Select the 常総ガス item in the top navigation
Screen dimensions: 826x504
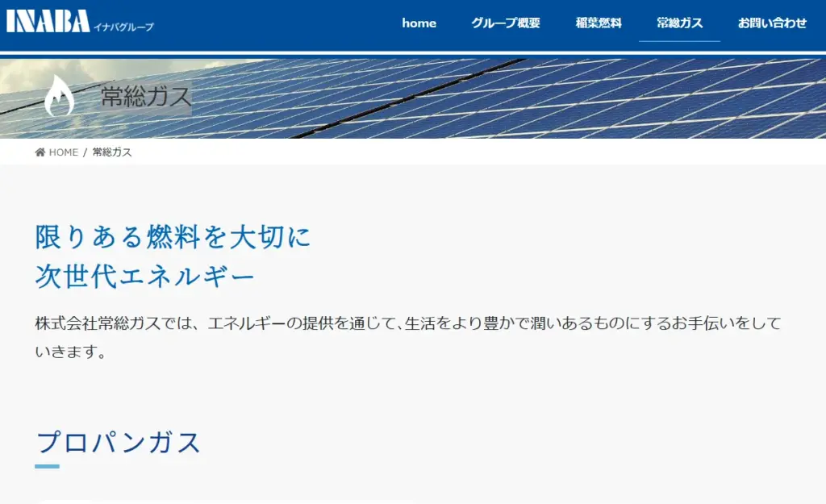point(679,23)
